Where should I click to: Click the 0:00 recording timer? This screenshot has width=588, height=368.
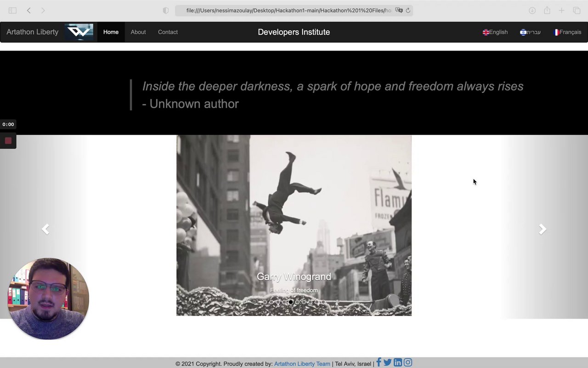point(8,124)
